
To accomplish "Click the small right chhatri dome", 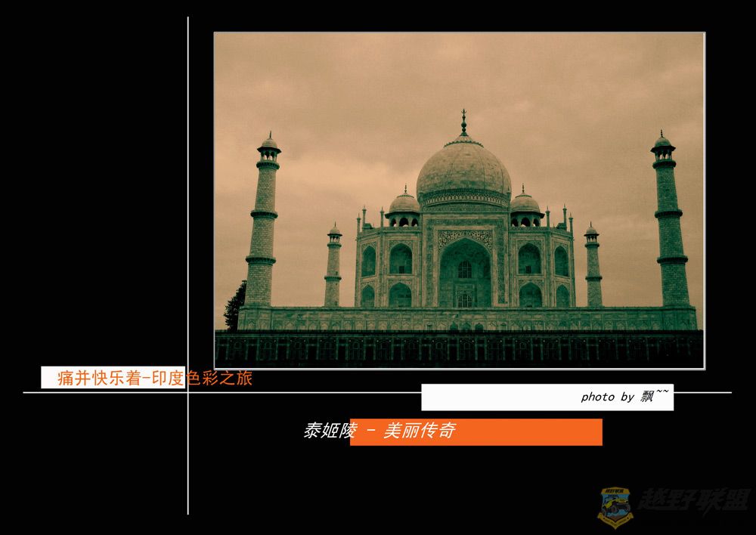I will pyautogui.click(x=525, y=204).
